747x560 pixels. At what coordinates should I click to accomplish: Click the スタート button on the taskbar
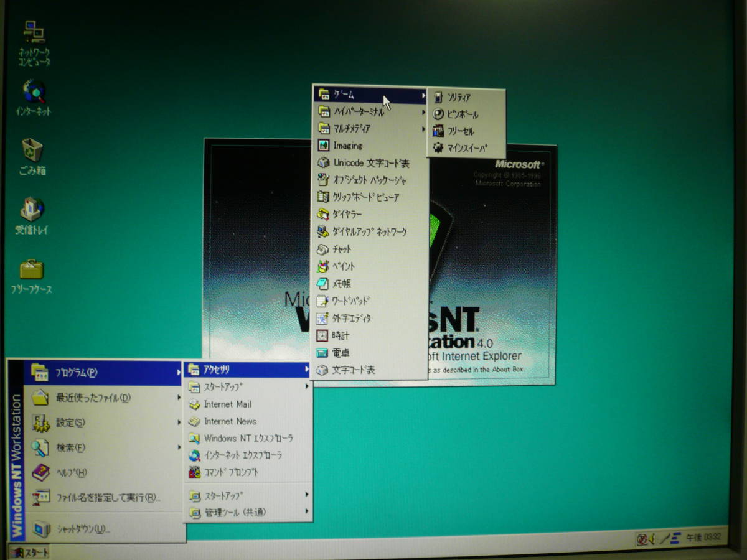coord(29,551)
